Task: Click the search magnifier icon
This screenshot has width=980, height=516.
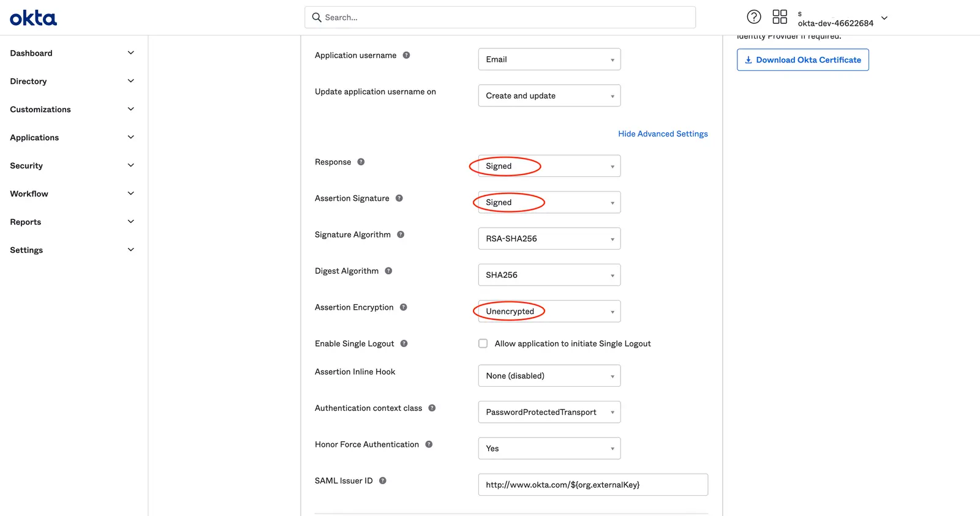Action: [317, 17]
